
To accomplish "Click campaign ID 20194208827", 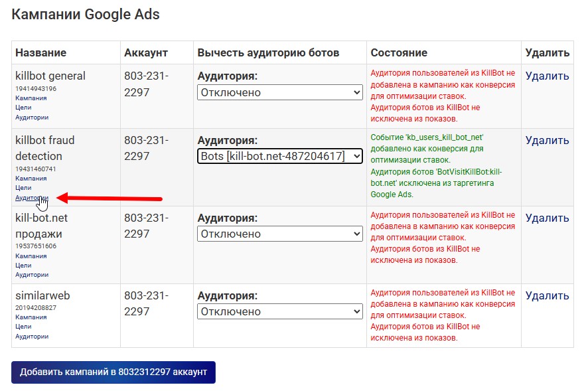I will (36, 308).
